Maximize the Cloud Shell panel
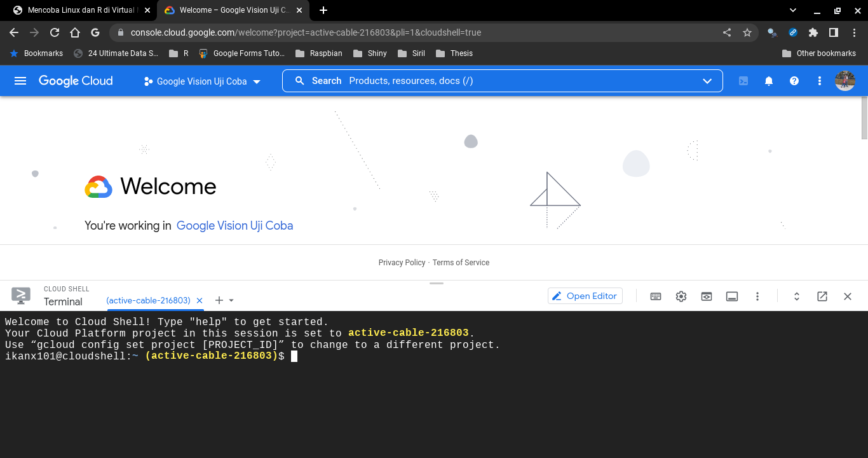 click(x=796, y=296)
